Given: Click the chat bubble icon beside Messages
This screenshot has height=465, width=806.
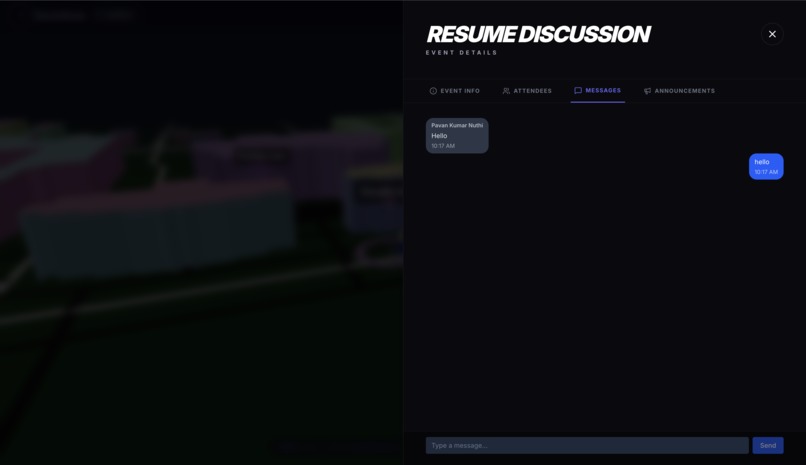Looking at the screenshot, I should point(578,90).
